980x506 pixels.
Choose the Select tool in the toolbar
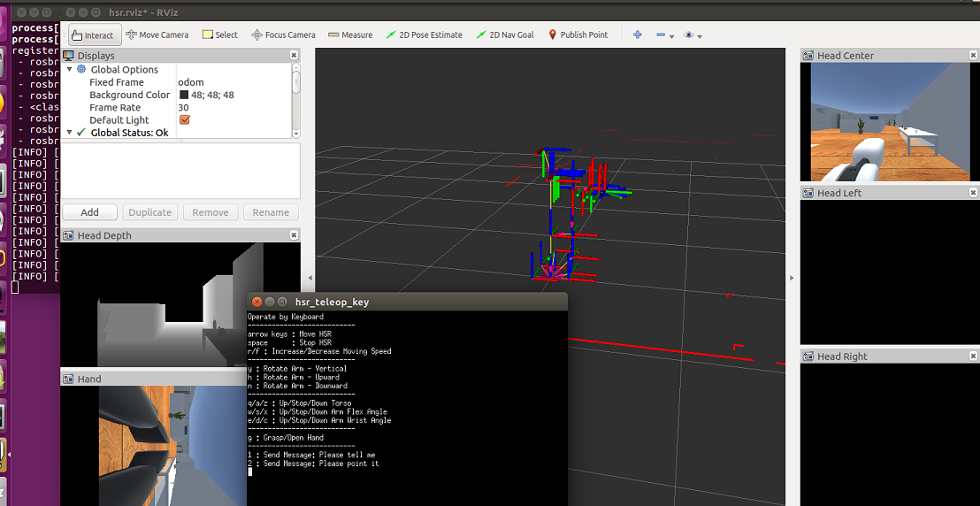pyautogui.click(x=220, y=35)
